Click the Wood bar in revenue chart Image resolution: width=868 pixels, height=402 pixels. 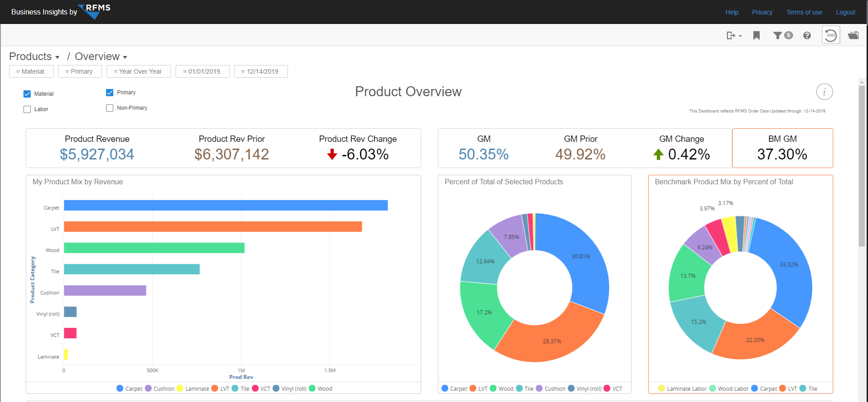(154, 248)
